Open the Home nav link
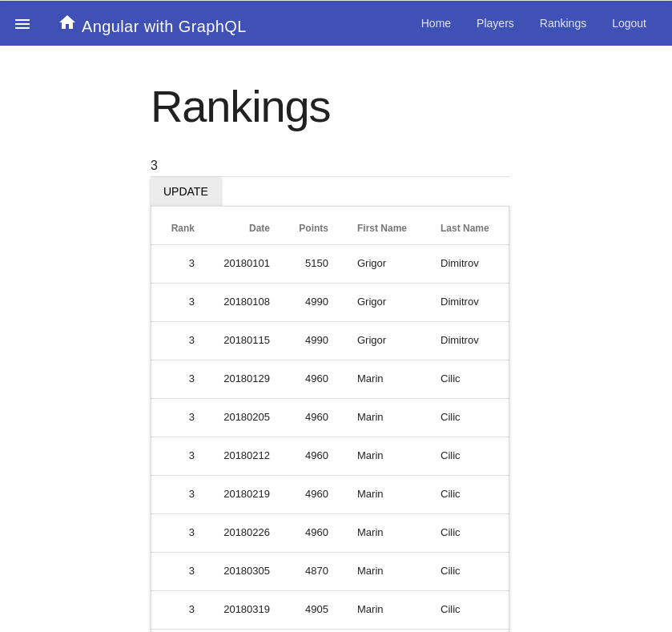 [436, 23]
